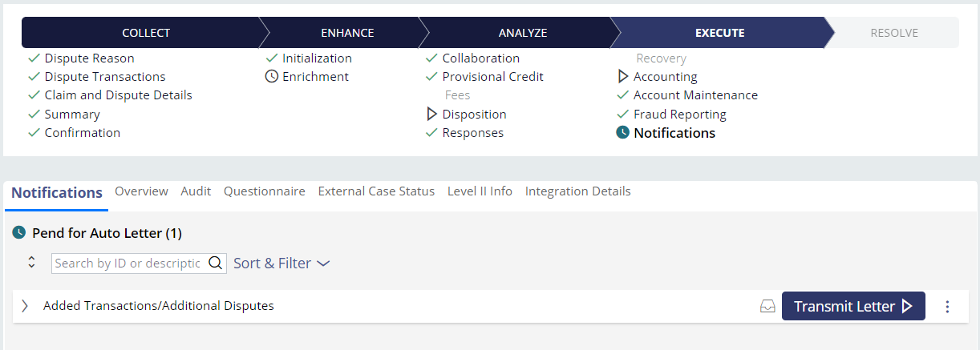Click the clock icon beside Notifications step
980x350 pixels.
point(623,133)
